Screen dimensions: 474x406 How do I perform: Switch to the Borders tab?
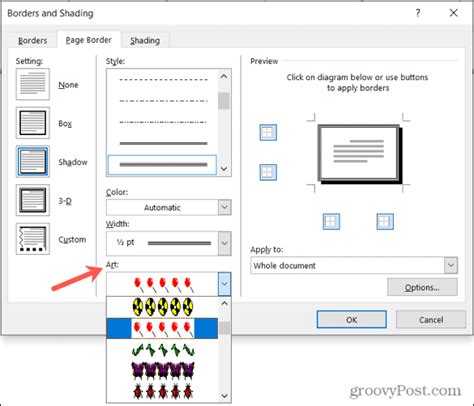pos(32,40)
